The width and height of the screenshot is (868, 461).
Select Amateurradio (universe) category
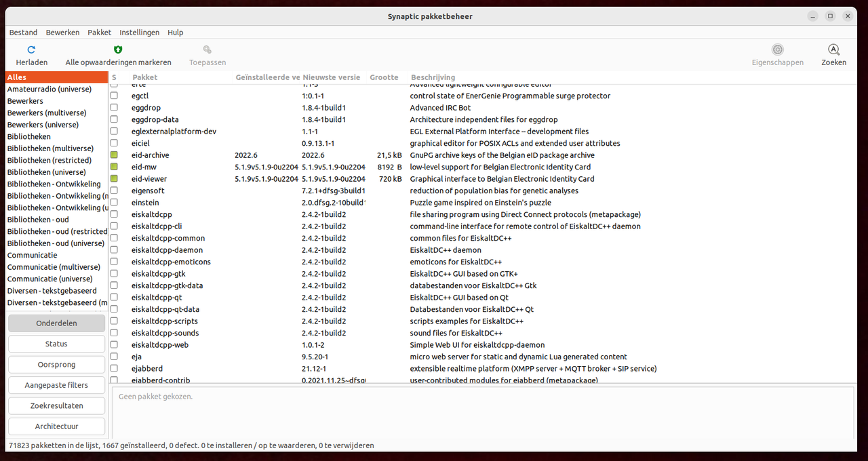click(x=56, y=89)
